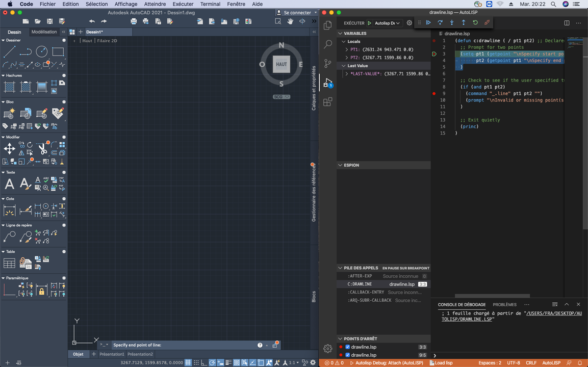Viewport: 588px width, 367px height.
Task: Expand the PT1 variable
Action: [346, 49]
